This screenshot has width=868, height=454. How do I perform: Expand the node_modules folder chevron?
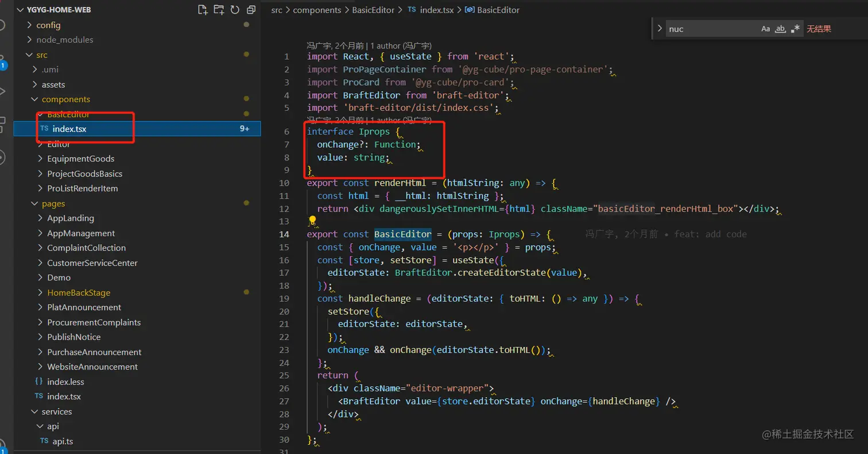(30, 40)
